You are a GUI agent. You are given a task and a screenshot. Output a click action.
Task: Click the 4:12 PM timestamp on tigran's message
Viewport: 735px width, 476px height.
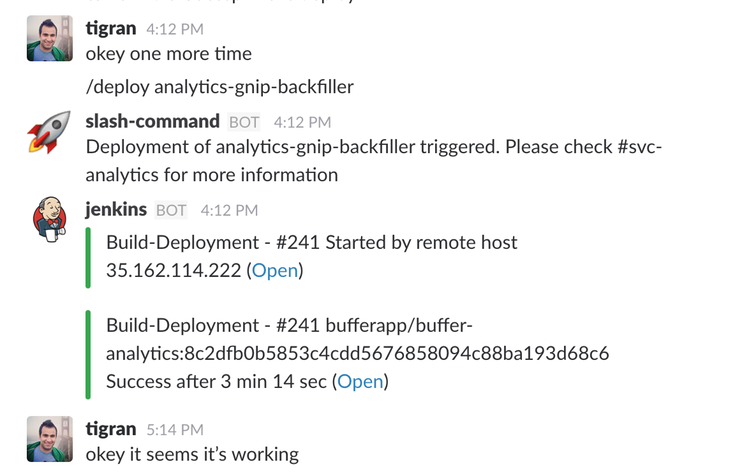(175, 29)
